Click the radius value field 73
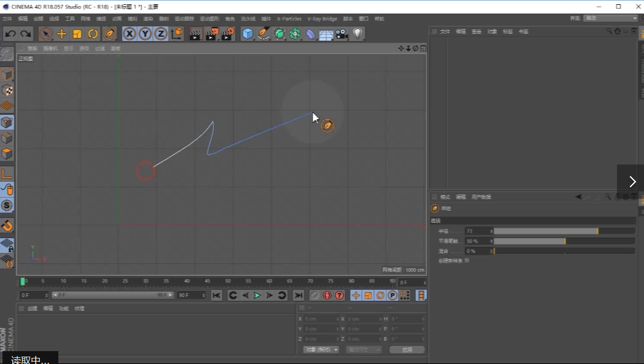This screenshot has width=644, height=364. coord(479,231)
